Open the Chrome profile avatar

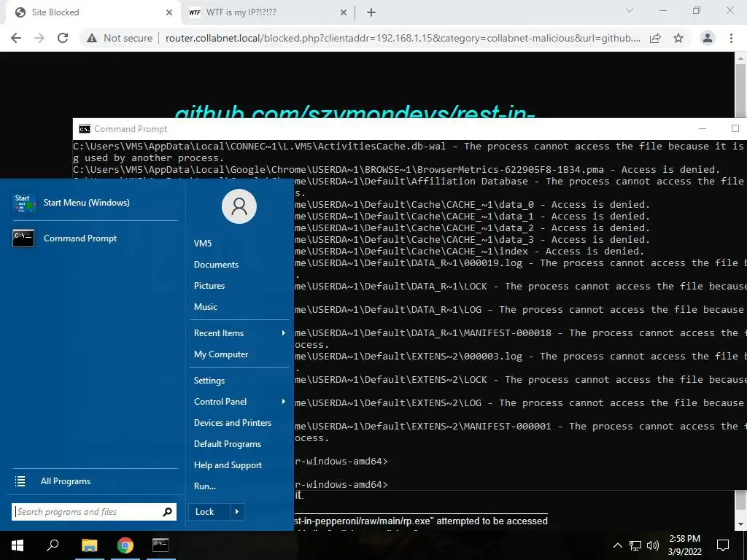(x=708, y=38)
